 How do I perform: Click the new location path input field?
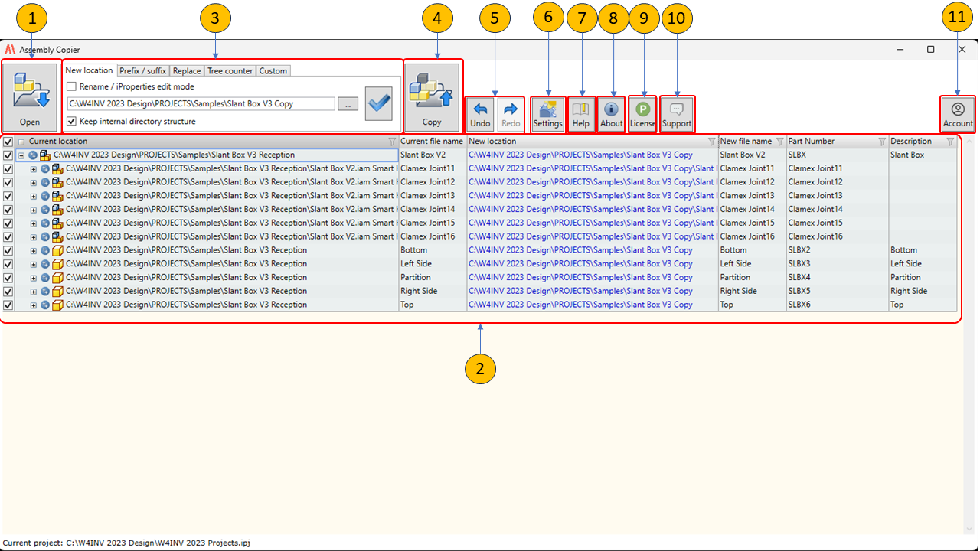pos(201,104)
